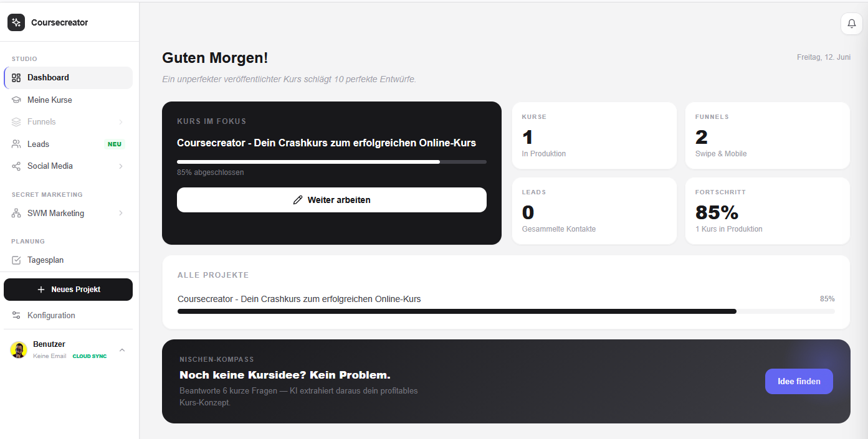Screen dimensions: 868x439
Task: Click the 85% value in Alle Projekte
Action: 827,299
